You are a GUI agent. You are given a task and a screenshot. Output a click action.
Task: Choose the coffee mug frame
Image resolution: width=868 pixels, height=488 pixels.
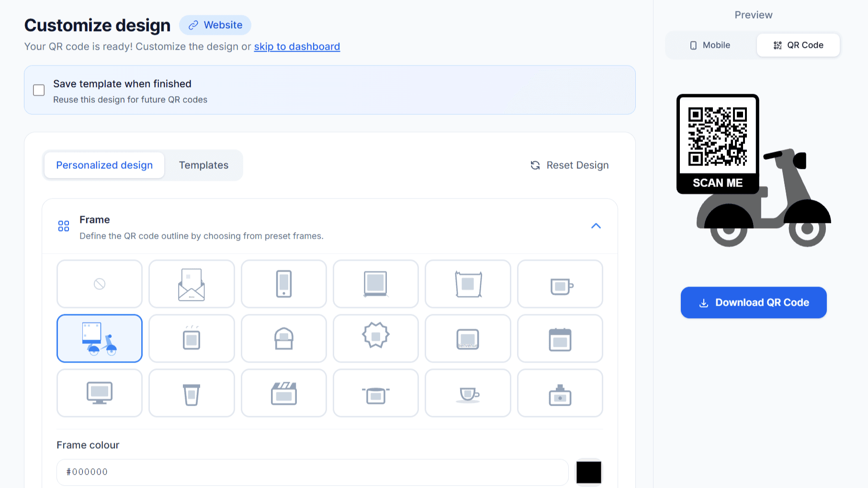click(560, 284)
